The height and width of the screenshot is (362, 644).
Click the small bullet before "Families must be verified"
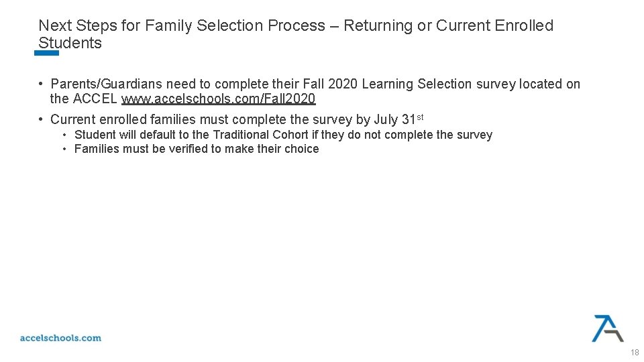[65, 149]
